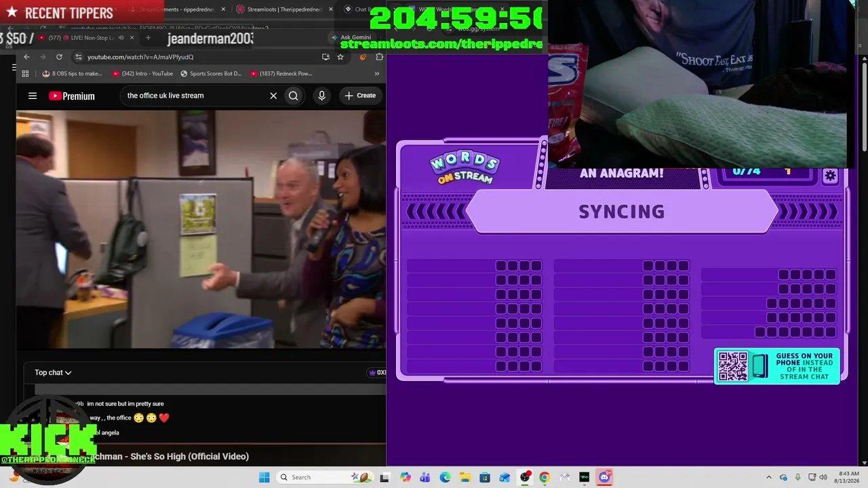
Task: Open Microsoft Teams from the taskbar
Action: tap(425, 477)
